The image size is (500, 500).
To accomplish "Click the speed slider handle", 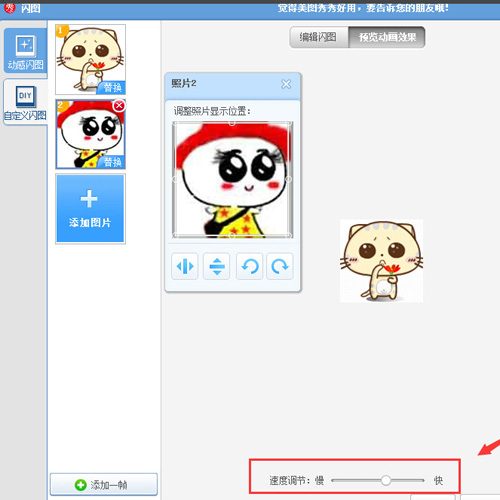I will (x=386, y=480).
